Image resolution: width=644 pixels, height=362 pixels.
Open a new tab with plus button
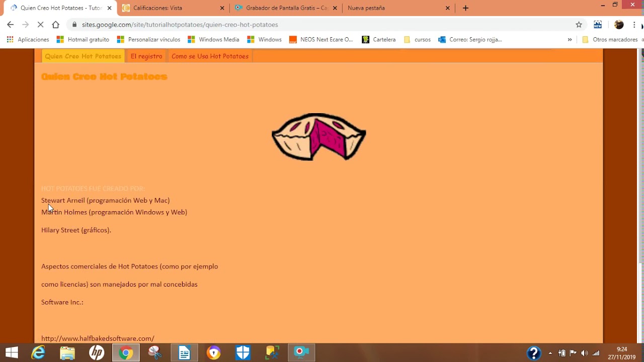[x=465, y=8]
